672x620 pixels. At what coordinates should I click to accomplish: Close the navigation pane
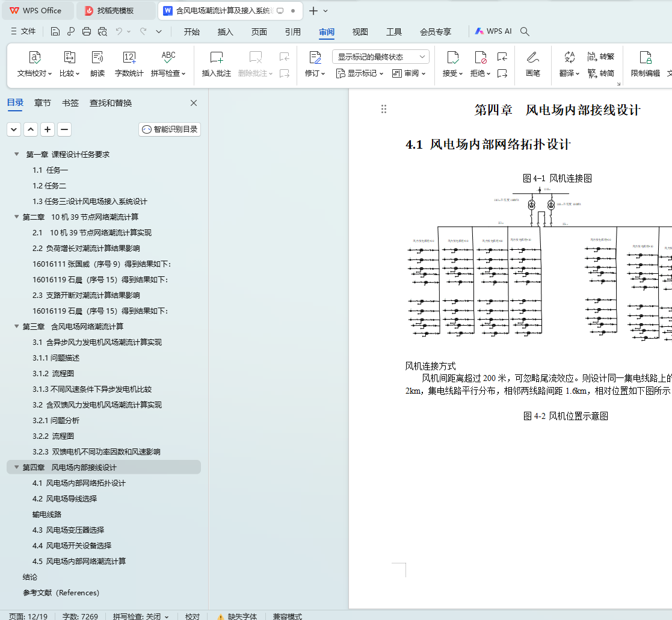click(194, 103)
